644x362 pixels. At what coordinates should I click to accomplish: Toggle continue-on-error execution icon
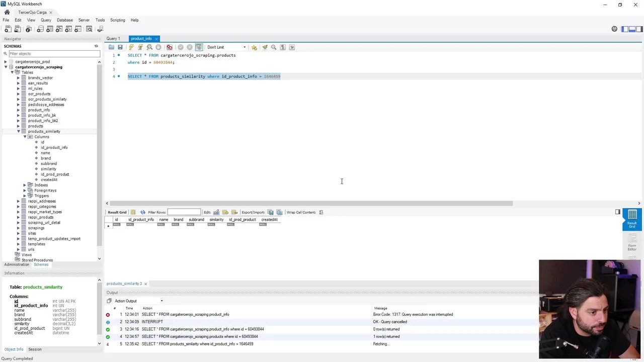170,47
